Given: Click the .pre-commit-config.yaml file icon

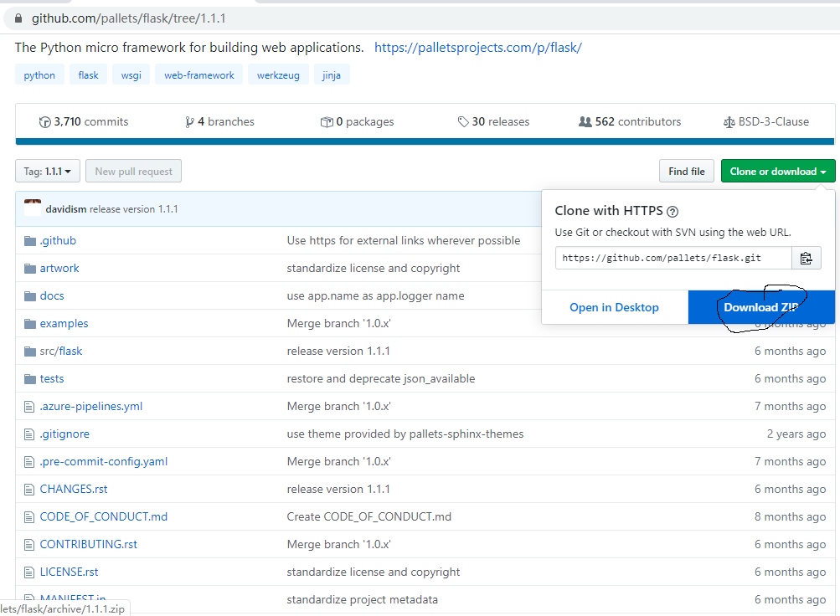Looking at the screenshot, I should pos(29,462).
